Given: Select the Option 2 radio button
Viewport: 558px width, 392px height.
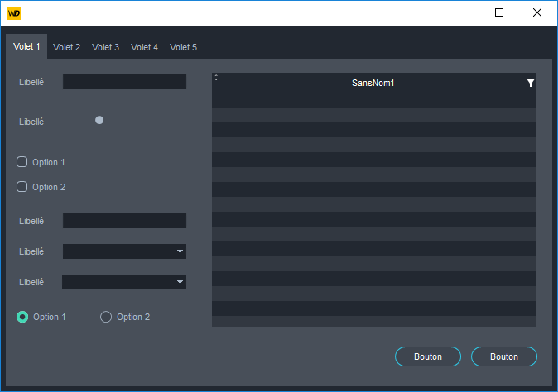Looking at the screenshot, I should [106, 317].
